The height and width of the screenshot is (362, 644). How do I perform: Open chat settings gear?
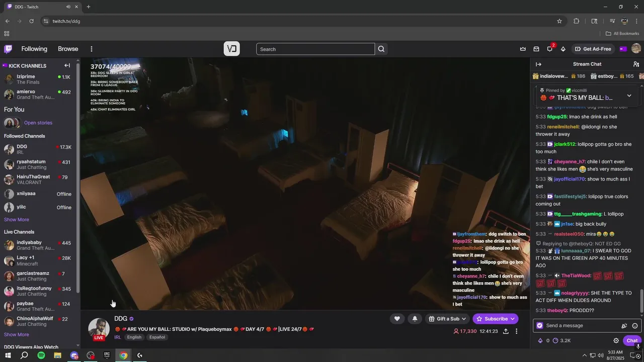[616, 340]
